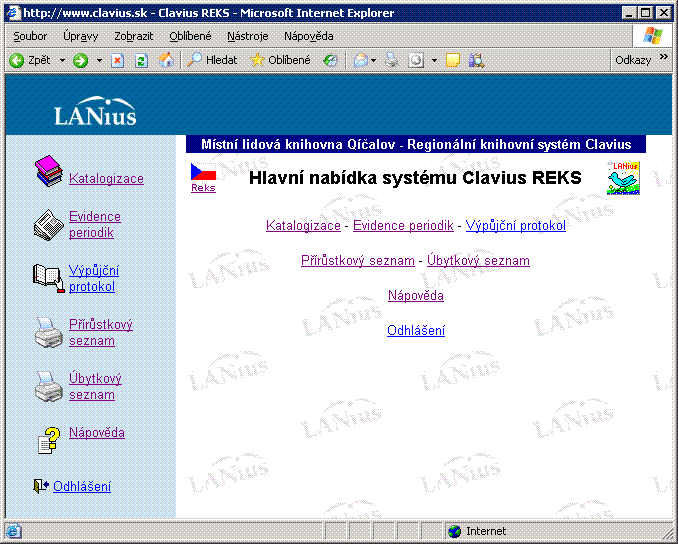This screenshot has width=678, height=544.
Task: Refresh the page using the toolbar icon
Action: coord(141,61)
